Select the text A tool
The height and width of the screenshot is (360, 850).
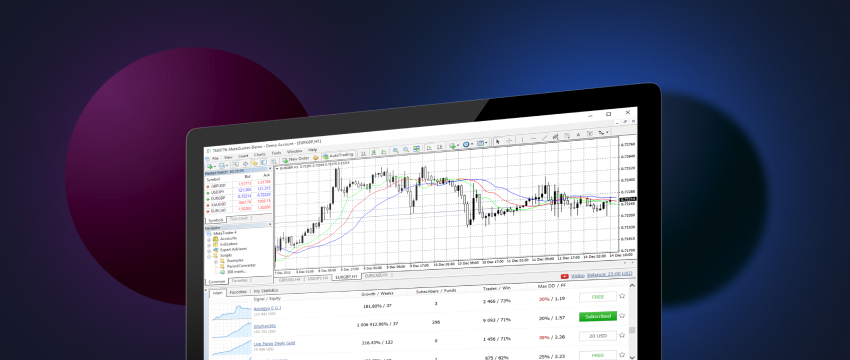tap(578, 134)
